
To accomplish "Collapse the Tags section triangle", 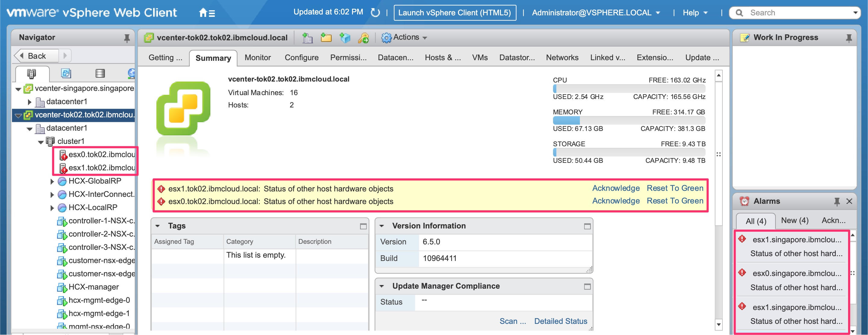I will coord(157,226).
